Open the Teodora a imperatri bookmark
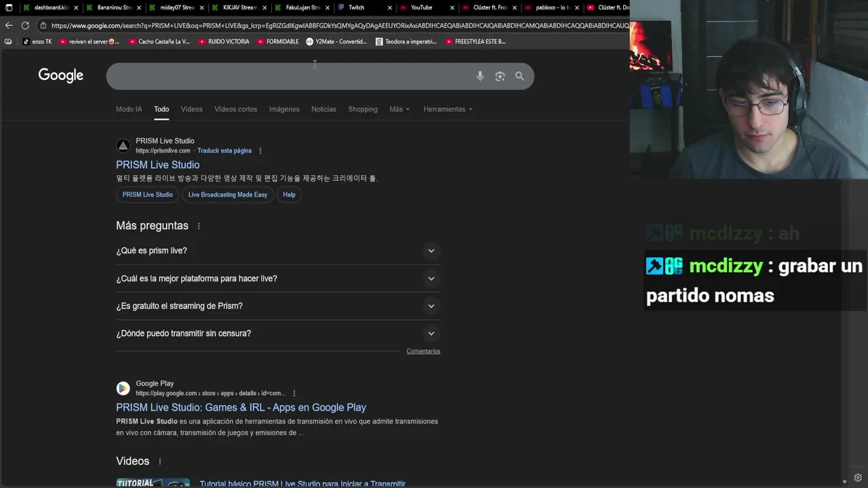Viewport: 868px width, 488px height. tap(406, 41)
